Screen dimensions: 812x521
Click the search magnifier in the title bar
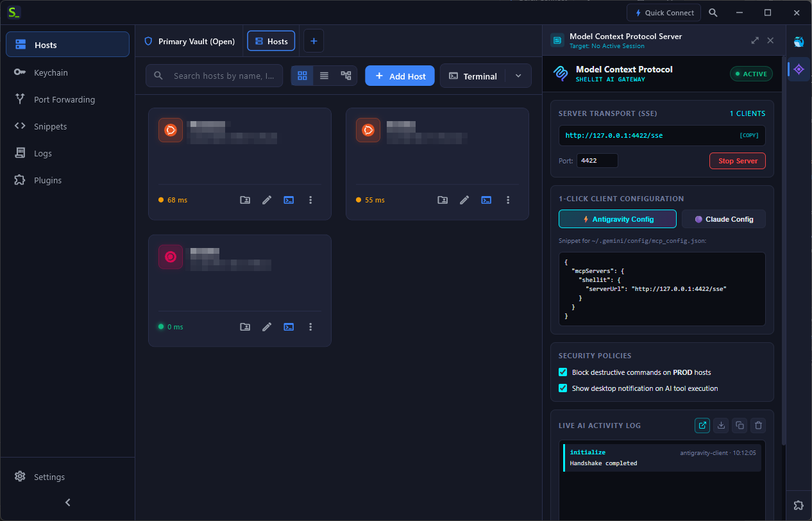click(x=713, y=13)
